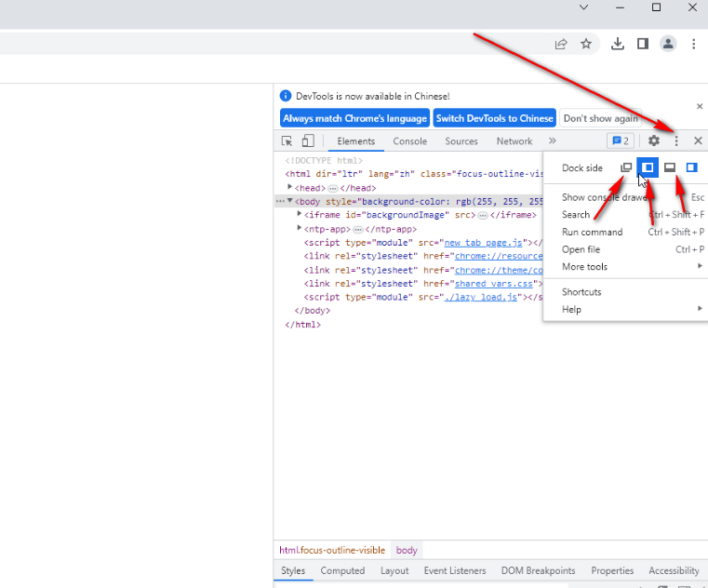Close the DevTools panel
Screen dimensions: 708x588
[x=698, y=140]
